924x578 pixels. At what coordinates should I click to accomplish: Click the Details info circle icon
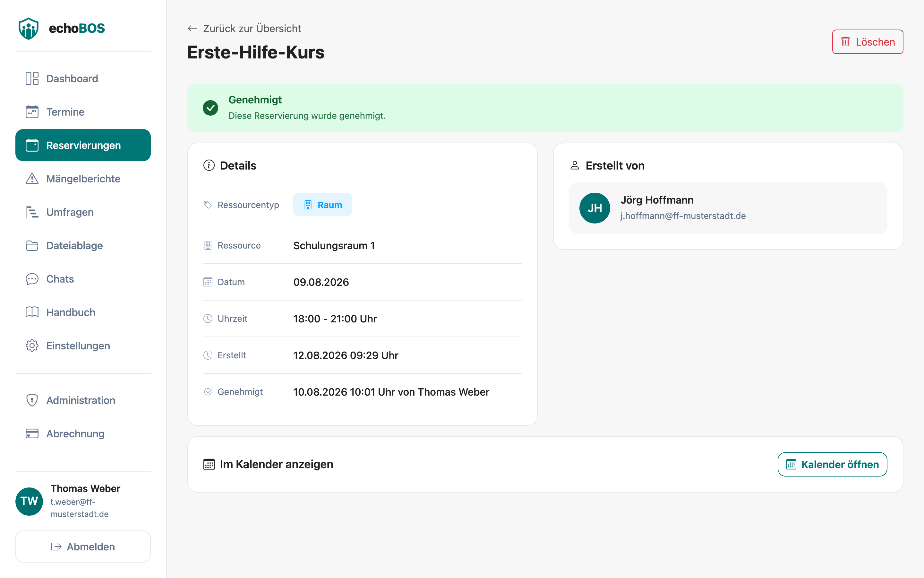coord(209,165)
